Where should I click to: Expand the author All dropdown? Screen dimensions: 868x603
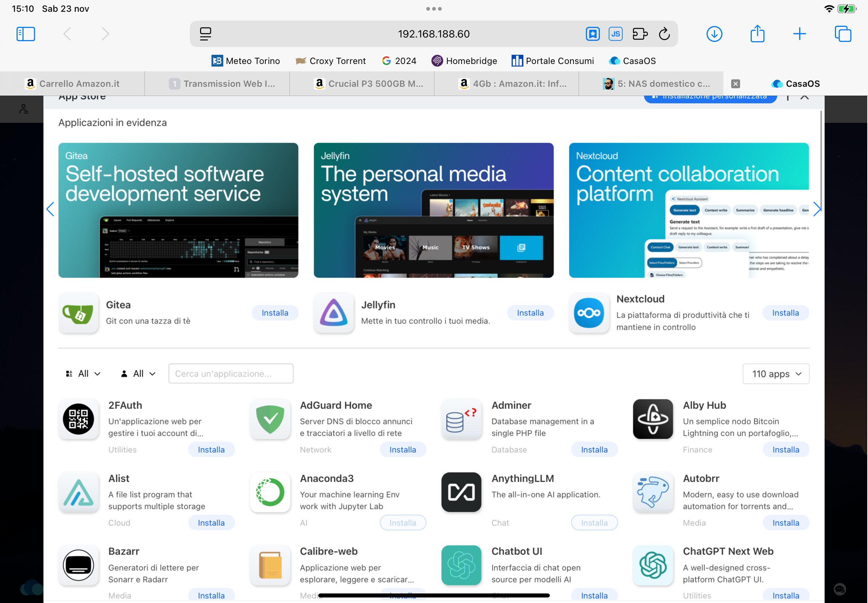(x=138, y=374)
